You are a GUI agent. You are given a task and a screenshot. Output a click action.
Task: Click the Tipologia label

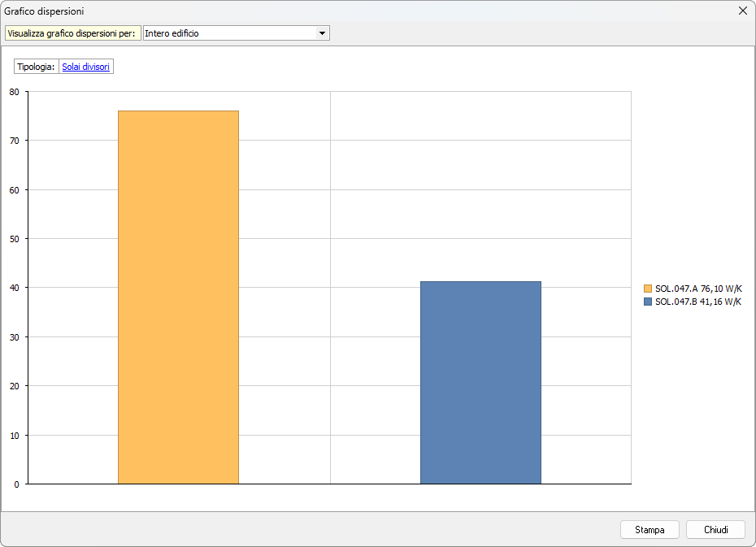click(37, 67)
